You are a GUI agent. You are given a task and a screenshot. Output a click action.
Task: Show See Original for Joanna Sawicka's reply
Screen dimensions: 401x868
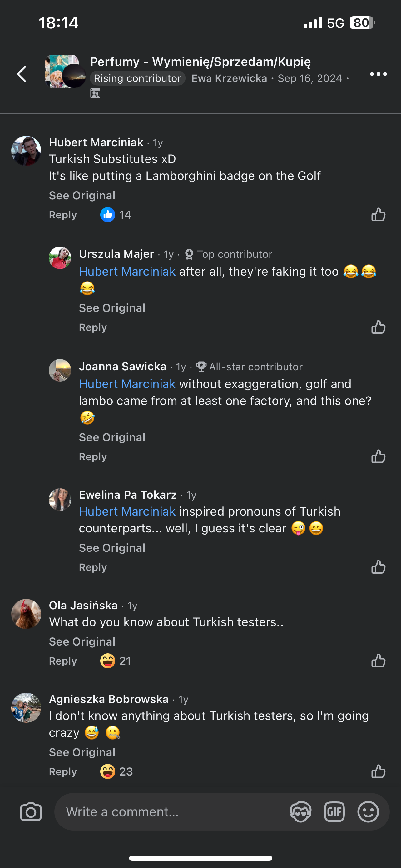tap(112, 437)
